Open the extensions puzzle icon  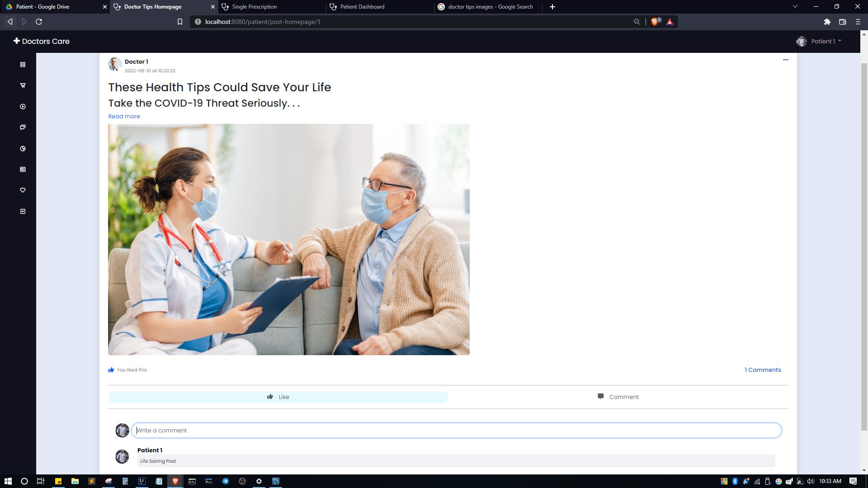tap(827, 22)
